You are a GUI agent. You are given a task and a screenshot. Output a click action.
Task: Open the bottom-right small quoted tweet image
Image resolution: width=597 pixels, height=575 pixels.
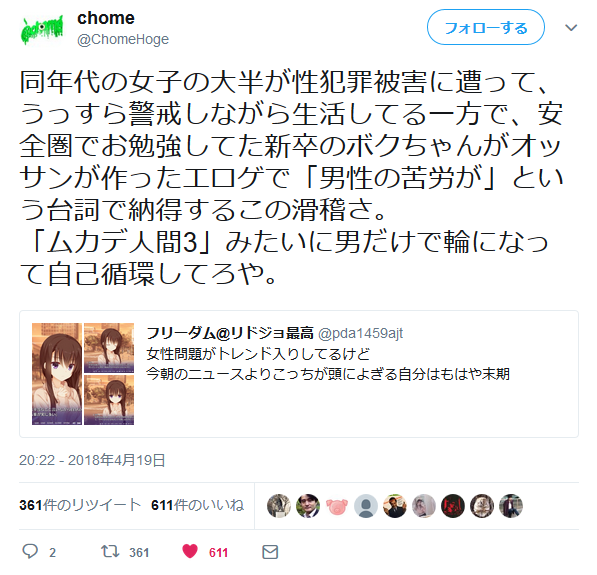pos(109,400)
